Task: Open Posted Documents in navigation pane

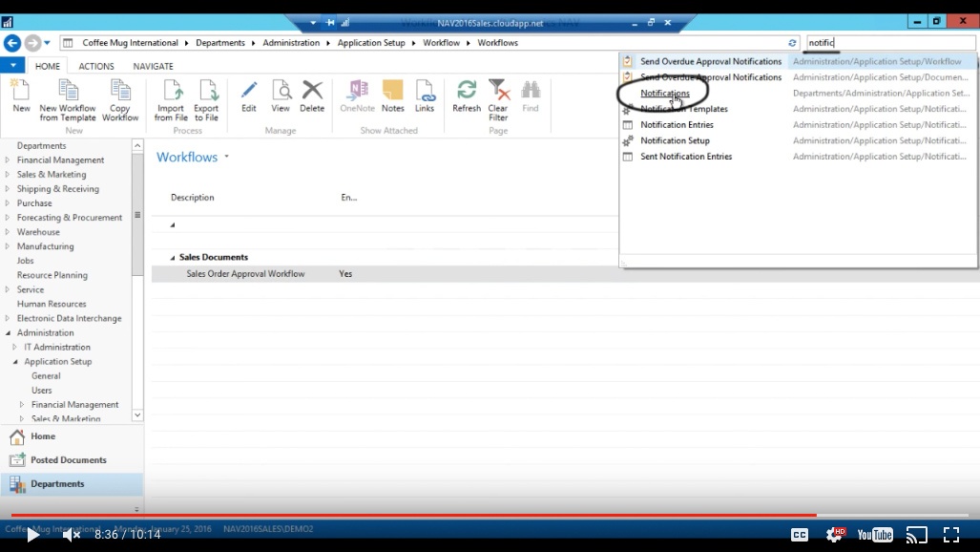Action: coord(68,460)
